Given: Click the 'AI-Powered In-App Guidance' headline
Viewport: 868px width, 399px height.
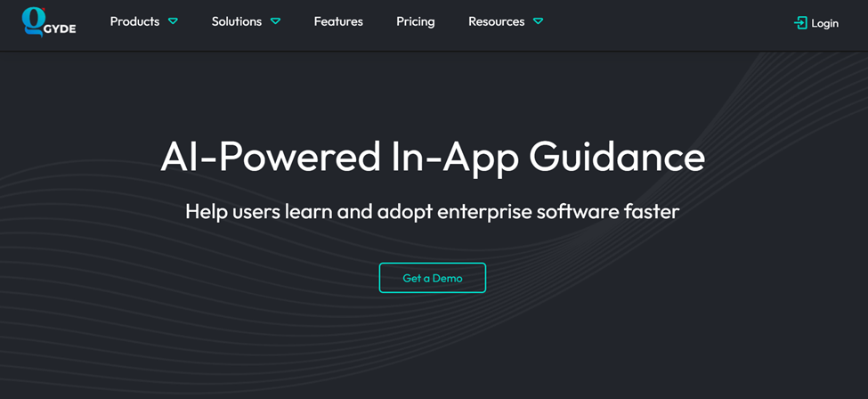Looking at the screenshot, I should [433, 158].
